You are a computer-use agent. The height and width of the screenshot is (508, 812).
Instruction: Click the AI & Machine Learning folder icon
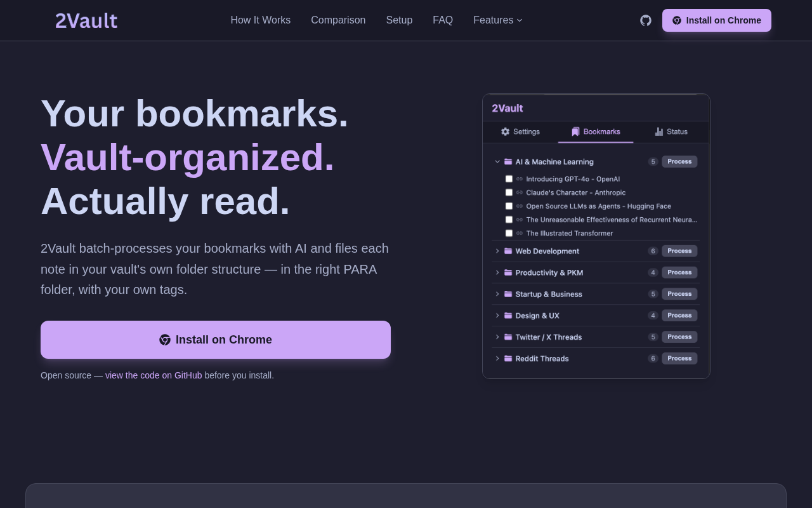point(508,162)
